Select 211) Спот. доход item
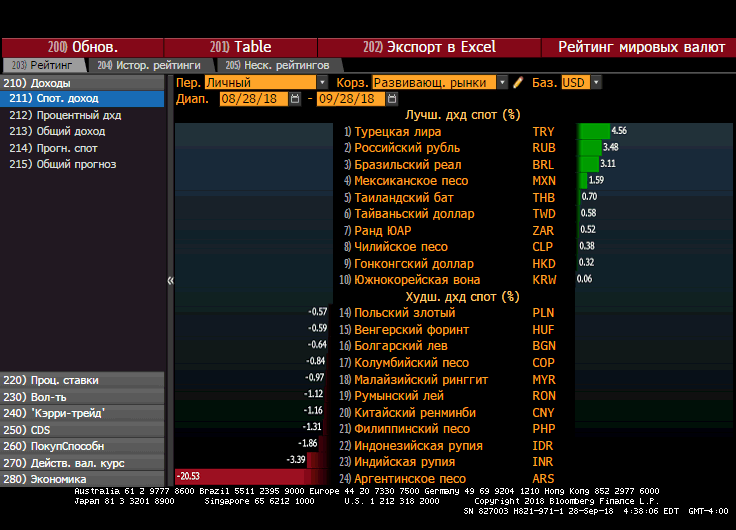 83,99
